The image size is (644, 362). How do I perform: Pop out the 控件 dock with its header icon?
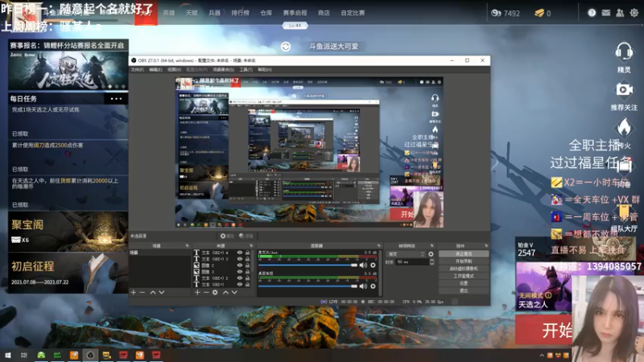click(486, 246)
